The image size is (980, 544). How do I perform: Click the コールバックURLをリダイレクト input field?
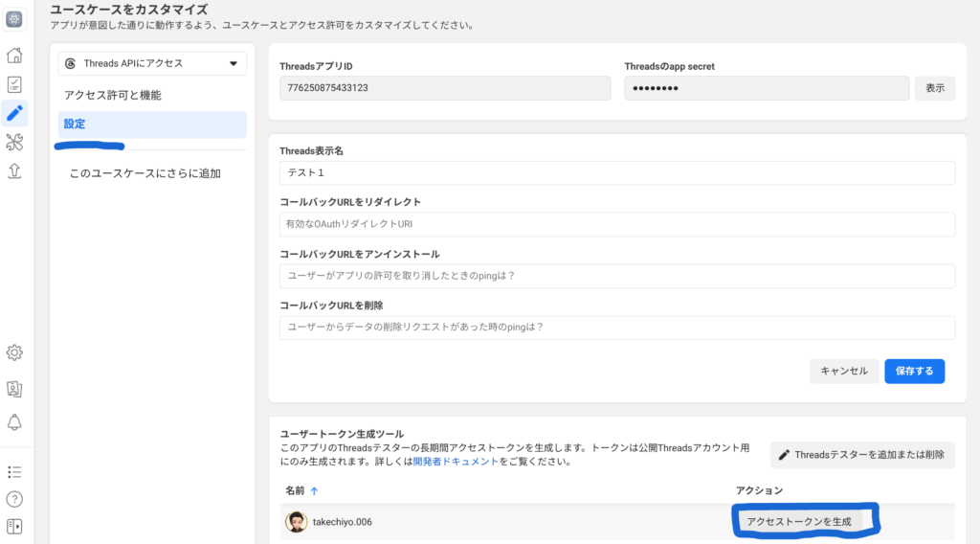(x=617, y=224)
